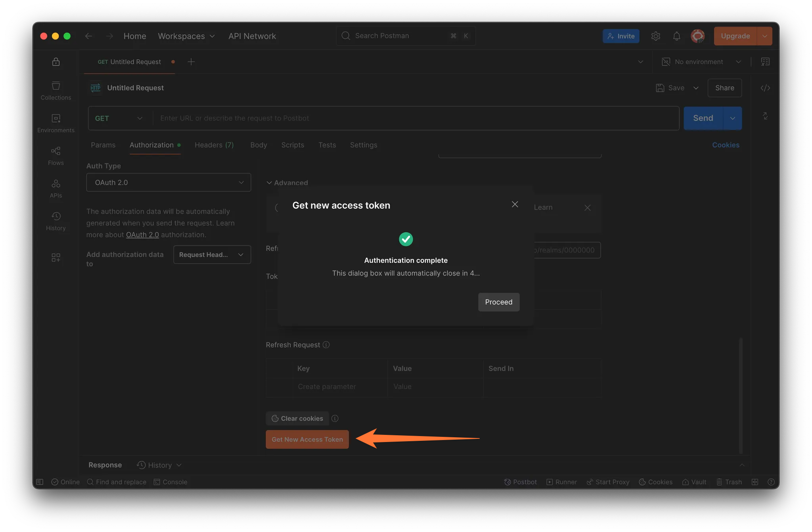This screenshot has width=812, height=532.
Task: Open the Upgrade arrow dropdown
Action: (x=764, y=36)
